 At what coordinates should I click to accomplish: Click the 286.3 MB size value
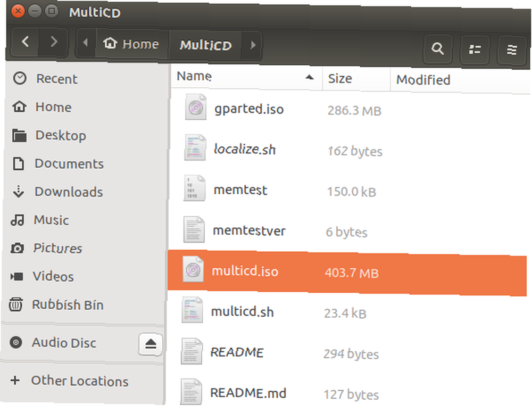pyautogui.click(x=354, y=111)
